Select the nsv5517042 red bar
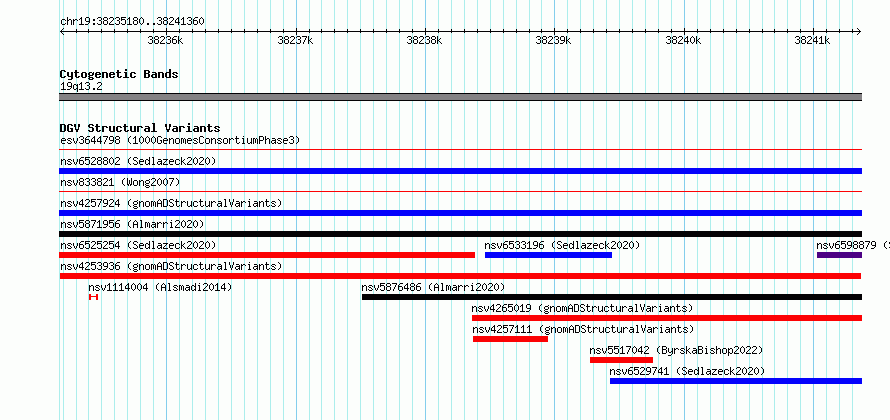The height and width of the screenshot is (420, 890). click(622, 360)
